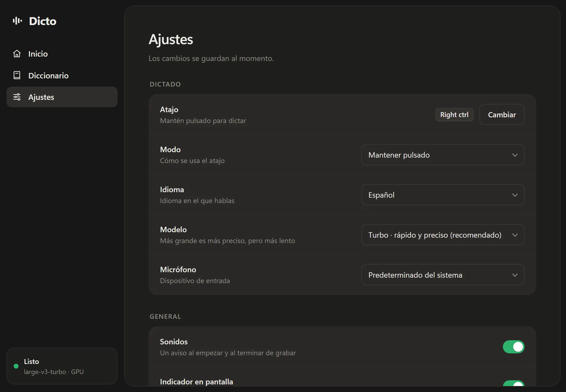Click 'Idioma en el que hablas' description
Viewport: 566px width, 392px height.
[197, 201]
